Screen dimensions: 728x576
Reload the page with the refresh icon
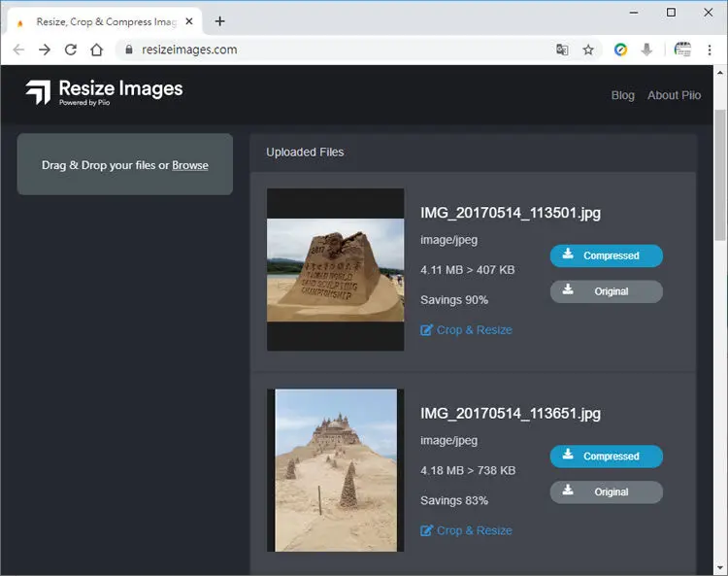point(71,50)
